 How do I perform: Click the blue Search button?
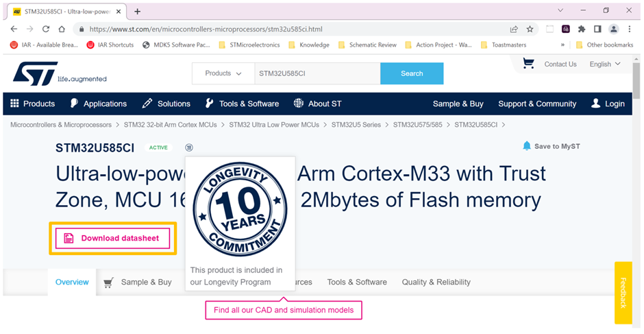click(412, 73)
